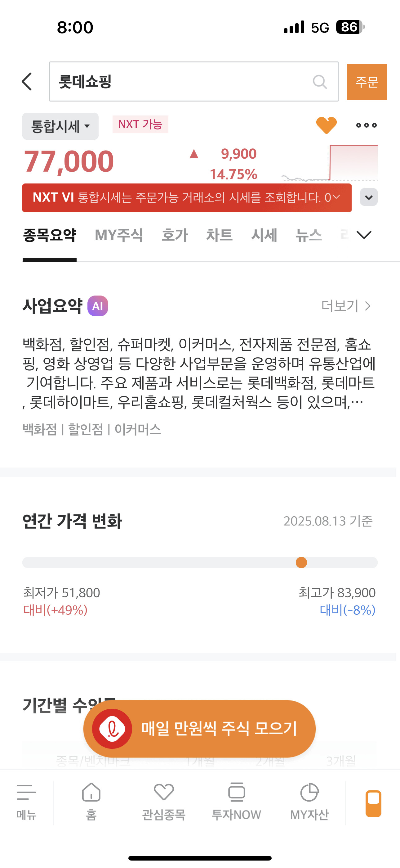Open 더보기 link for 사업요약
This screenshot has width=400, height=868.
(346, 306)
